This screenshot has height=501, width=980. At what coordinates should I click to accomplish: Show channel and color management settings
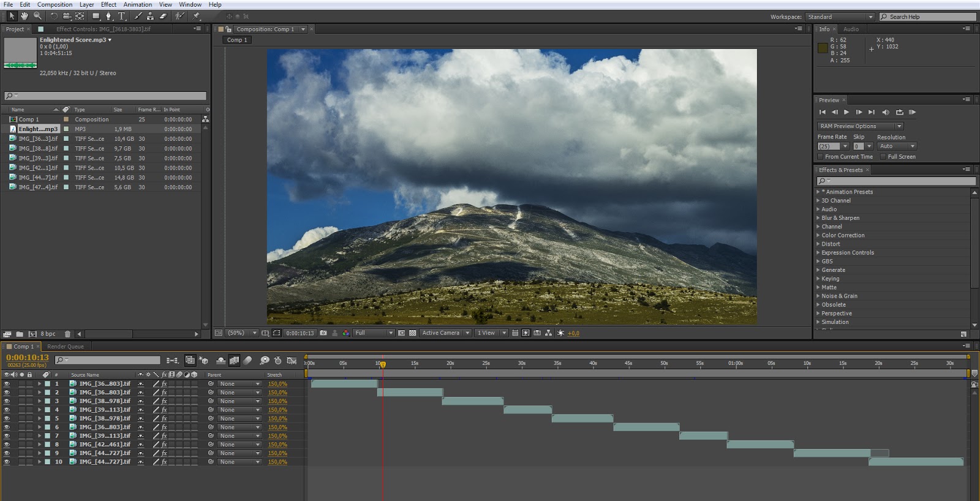coord(346,333)
